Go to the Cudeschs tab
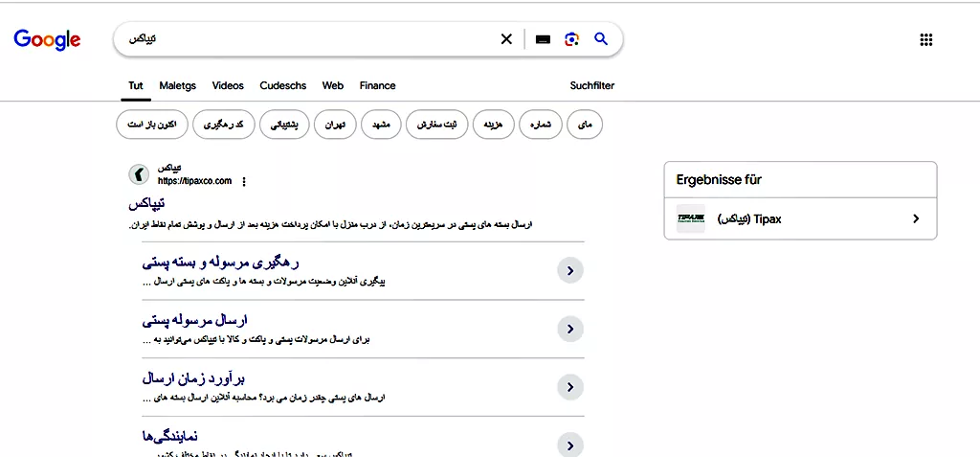 coord(283,86)
